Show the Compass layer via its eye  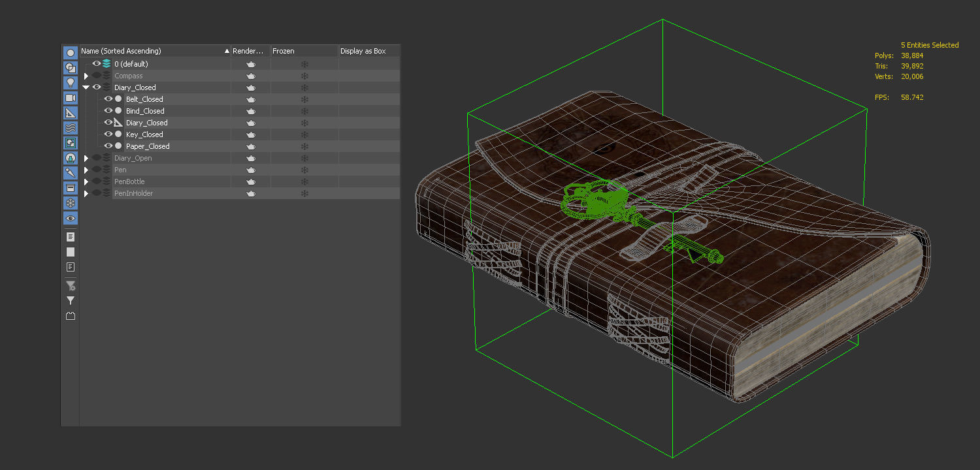click(97, 76)
